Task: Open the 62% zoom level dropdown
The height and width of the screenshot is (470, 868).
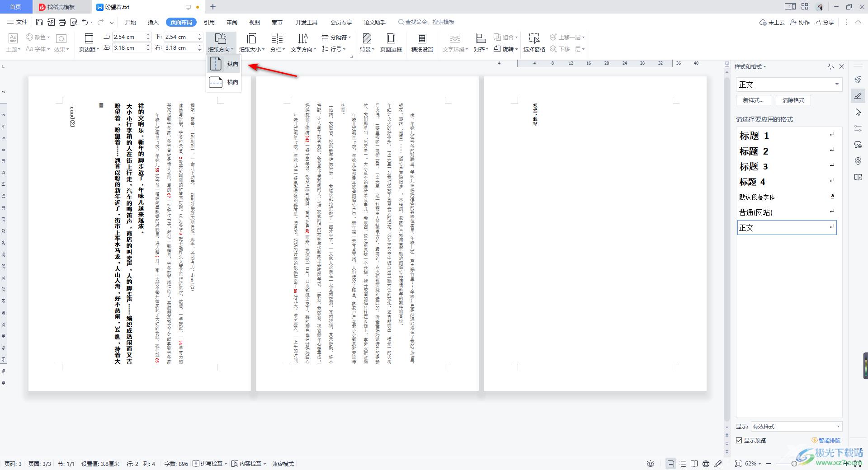Action: tap(753, 464)
